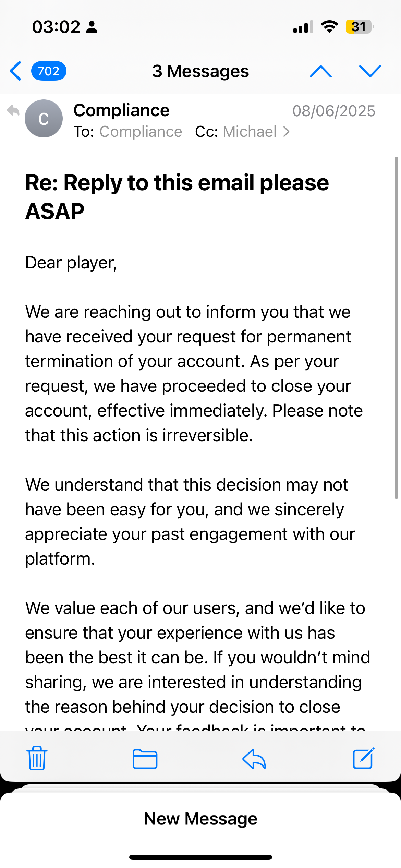Open the minimized New Message draft
This screenshot has height=868, width=401.
click(x=200, y=819)
